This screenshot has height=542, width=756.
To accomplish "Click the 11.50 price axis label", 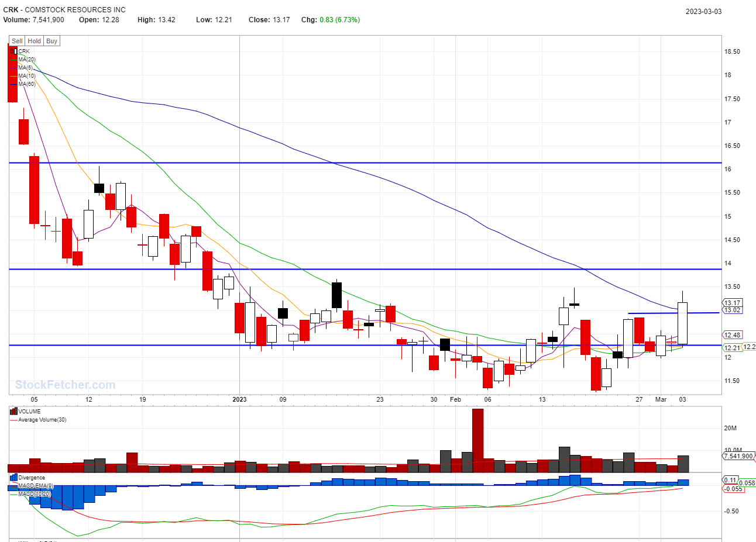I will (732, 381).
